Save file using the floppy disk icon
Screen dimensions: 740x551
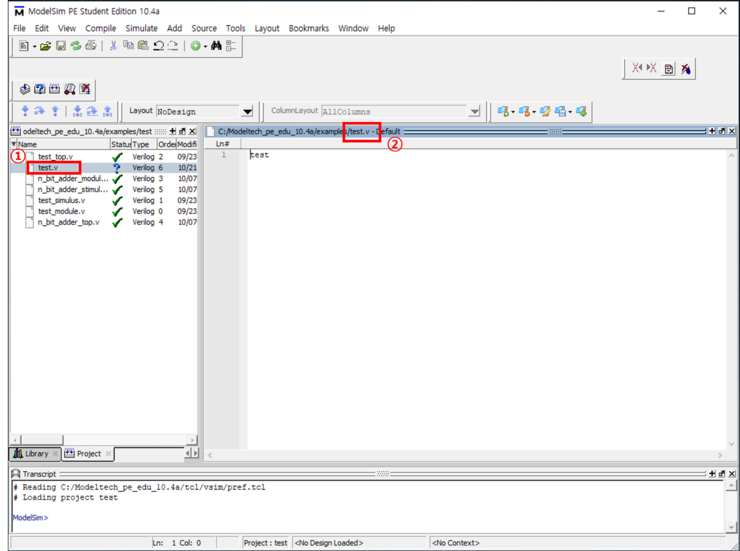pyautogui.click(x=61, y=46)
